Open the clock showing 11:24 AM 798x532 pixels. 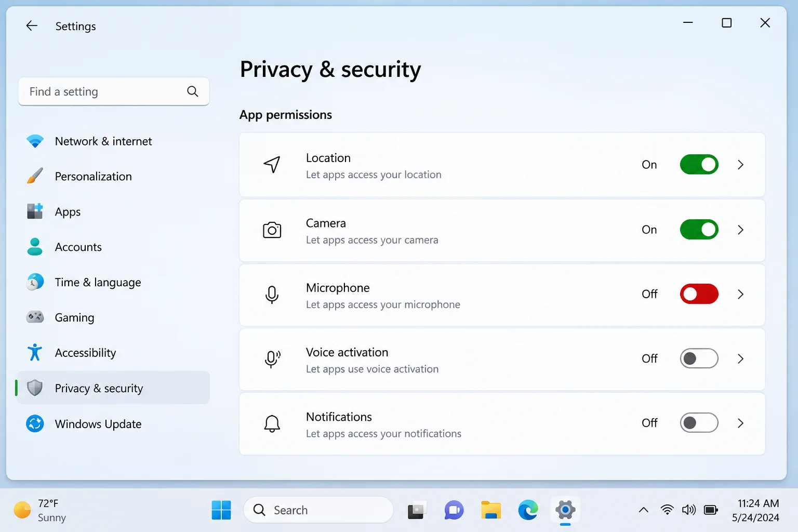pos(755,510)
